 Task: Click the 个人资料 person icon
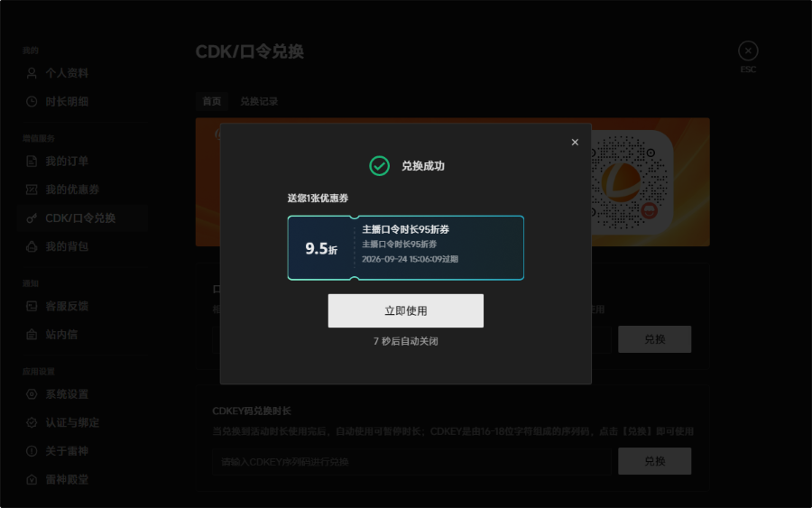click(x=32, y=73)
